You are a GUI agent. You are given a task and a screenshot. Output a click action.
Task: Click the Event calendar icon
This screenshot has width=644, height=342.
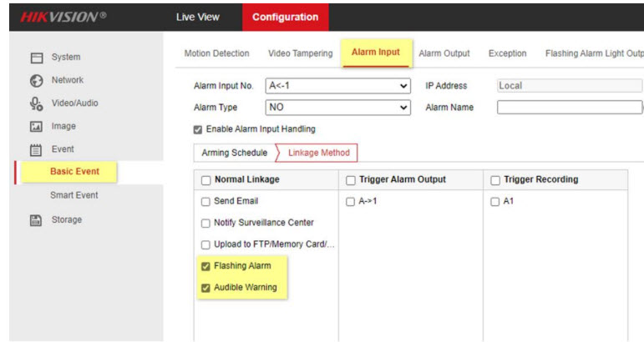click(36, 150)
